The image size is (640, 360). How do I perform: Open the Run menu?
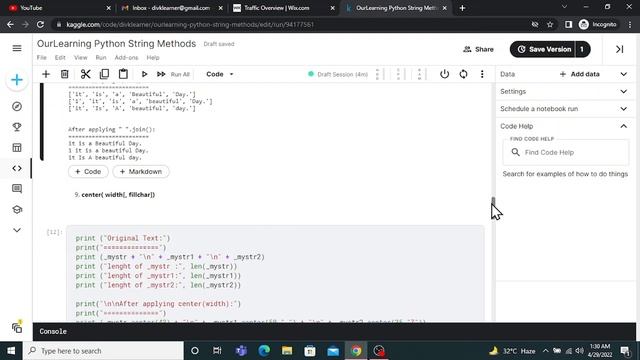101,58
